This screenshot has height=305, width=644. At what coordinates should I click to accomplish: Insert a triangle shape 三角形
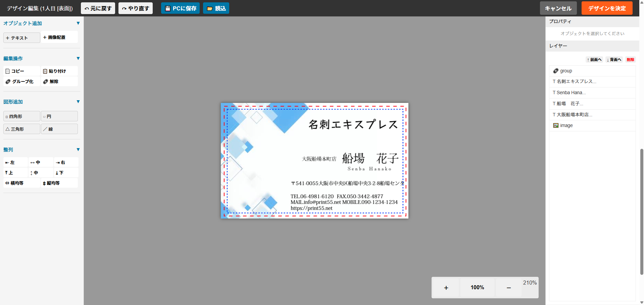click(x=21, y=129)
